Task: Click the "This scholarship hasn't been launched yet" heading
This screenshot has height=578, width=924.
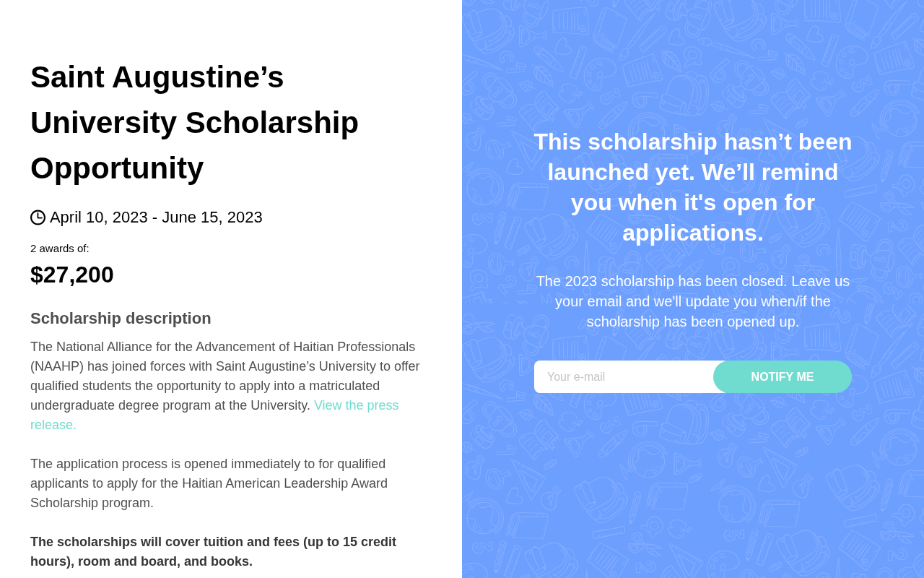Action: pos(693,187)
